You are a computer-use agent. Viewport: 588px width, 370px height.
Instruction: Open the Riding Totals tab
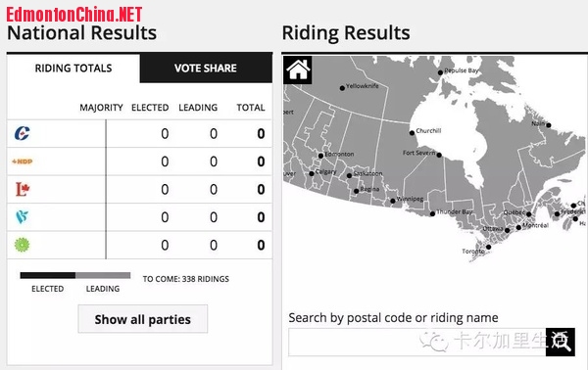tap(73, 69)
